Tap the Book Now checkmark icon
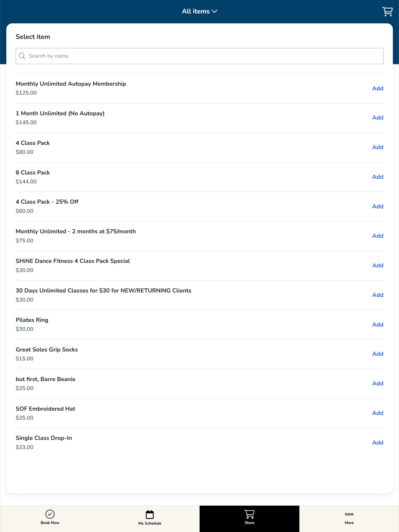 [x=50, y=514]
